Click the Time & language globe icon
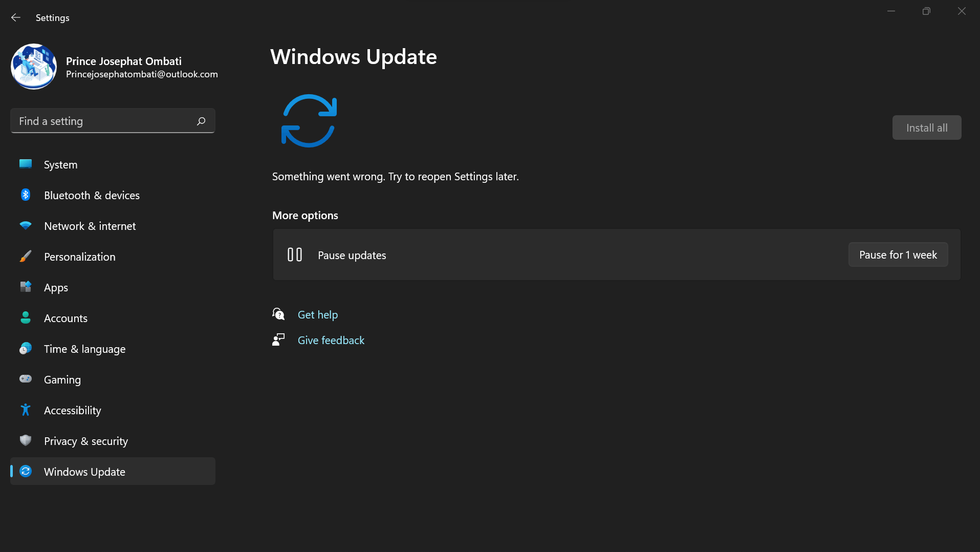Screen dimensions: 980x552 (x=26, y=348)
